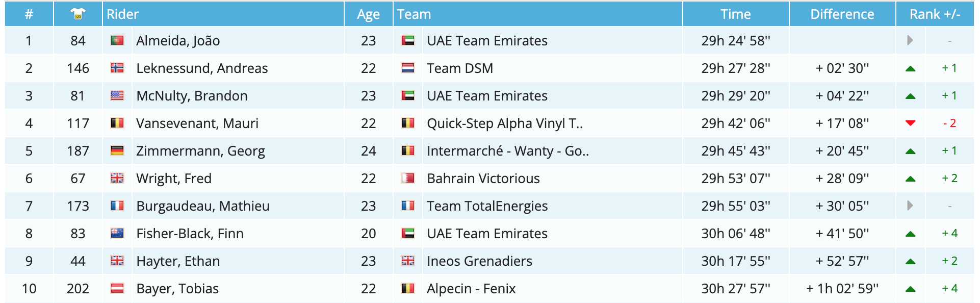Click the Norway flag beside Leknessund
Screen dimensions: 980x303
117,68
